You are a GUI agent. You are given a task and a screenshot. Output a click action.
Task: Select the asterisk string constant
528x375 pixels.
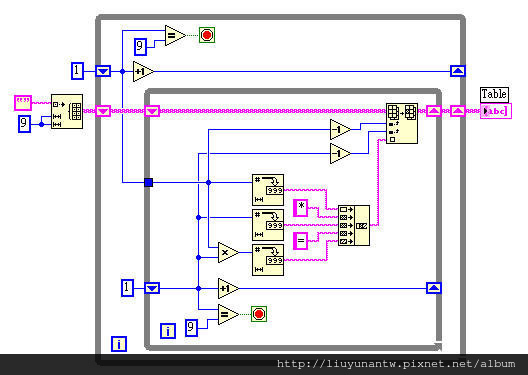click(x=300, y=208)
